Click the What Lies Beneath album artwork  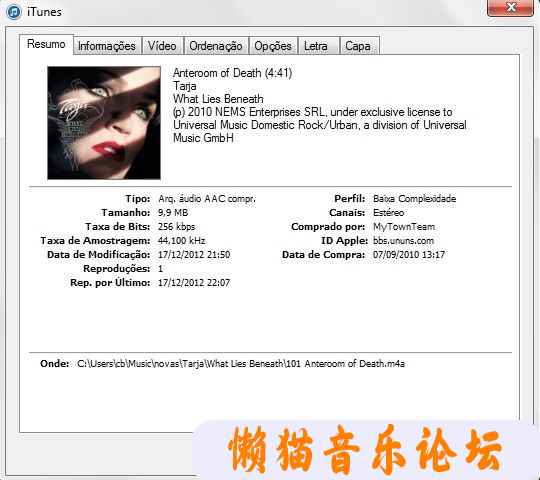pos(104,123)
